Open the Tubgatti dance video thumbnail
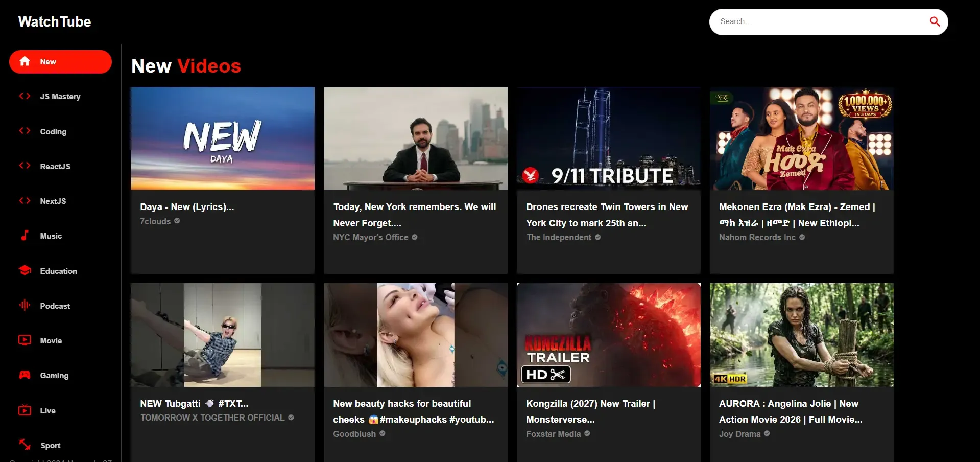Image resolution: width=980 pixels, height=462 pixels. (x=223, y=335)
